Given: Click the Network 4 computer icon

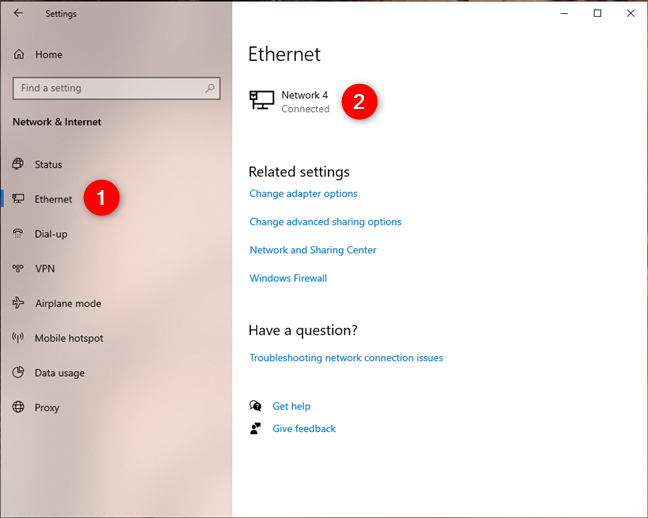Looking at the screenshot, I should pos(262,100).
